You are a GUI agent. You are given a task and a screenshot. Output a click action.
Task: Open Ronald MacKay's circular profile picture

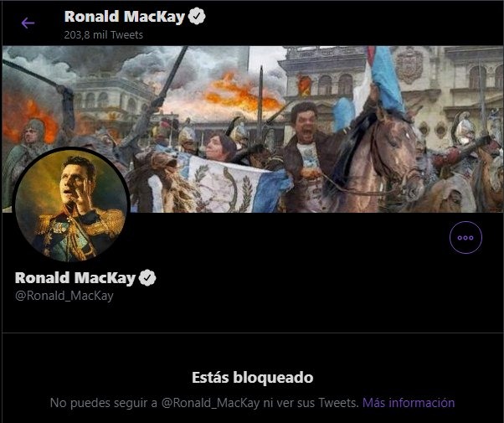pos(71,205)
